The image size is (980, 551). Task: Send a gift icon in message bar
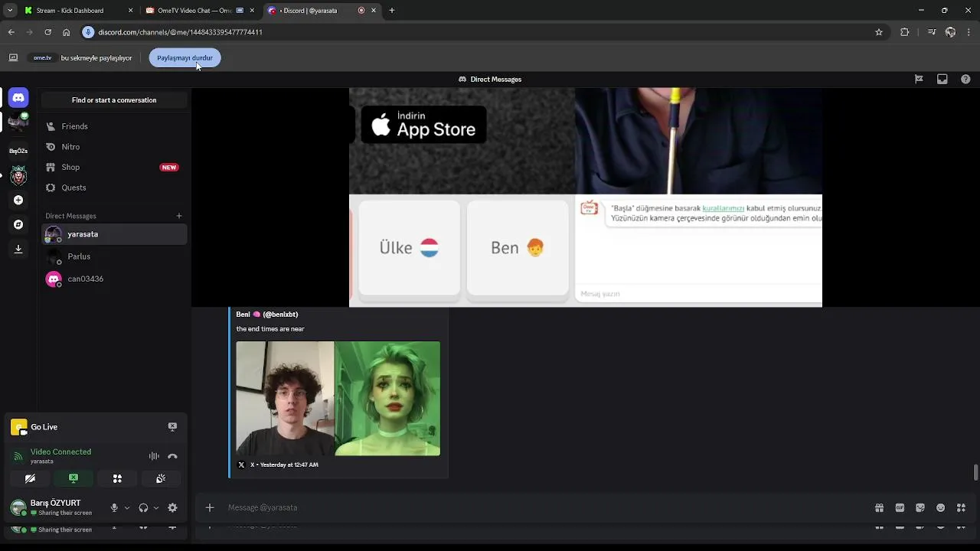click(x=879, y=507)
